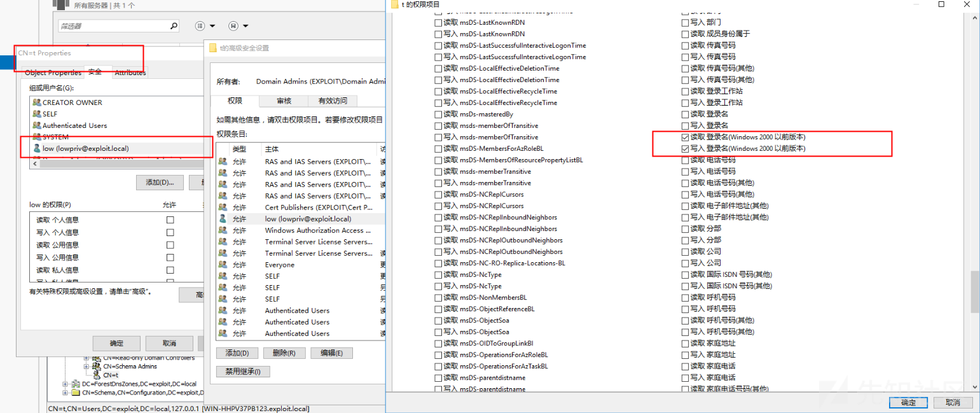Expand the CN=Schema,CN=Configuration tree node

tap(65, 392)
